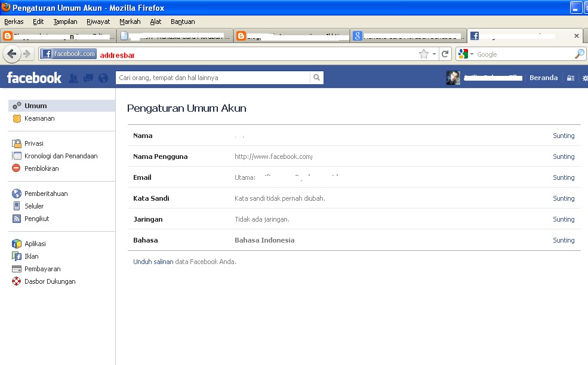Focus the Cari orang, tempat search field

pos(213,78)
